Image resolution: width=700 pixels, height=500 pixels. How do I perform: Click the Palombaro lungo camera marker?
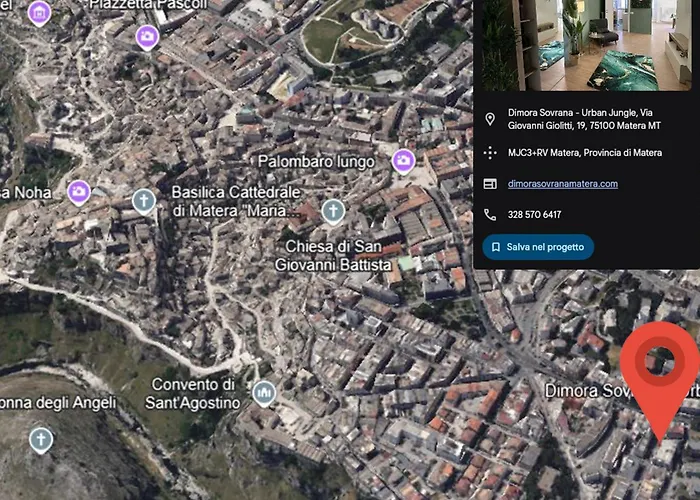[x=403, y=160]
